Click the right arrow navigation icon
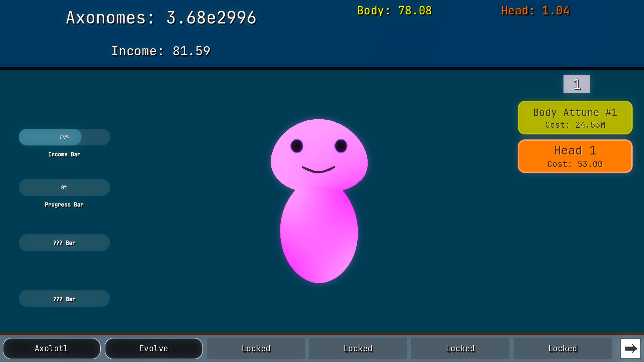This screenshot has height=362, width=644. click(631, 349)
